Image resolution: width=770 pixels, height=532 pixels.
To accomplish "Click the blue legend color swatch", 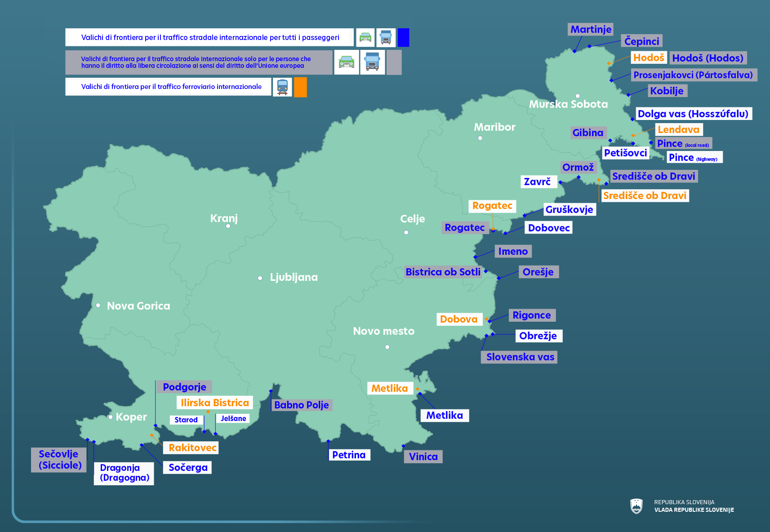I will pos(404,38).
